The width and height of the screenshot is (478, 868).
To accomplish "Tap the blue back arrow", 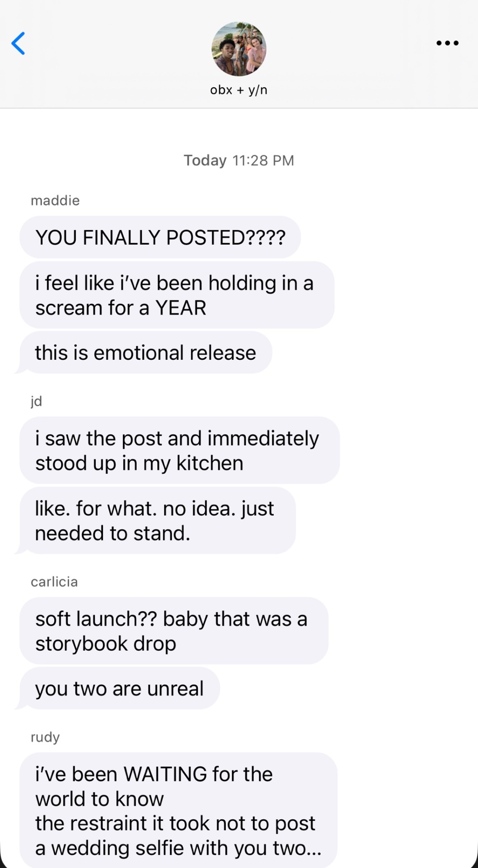I will point(18,43).
